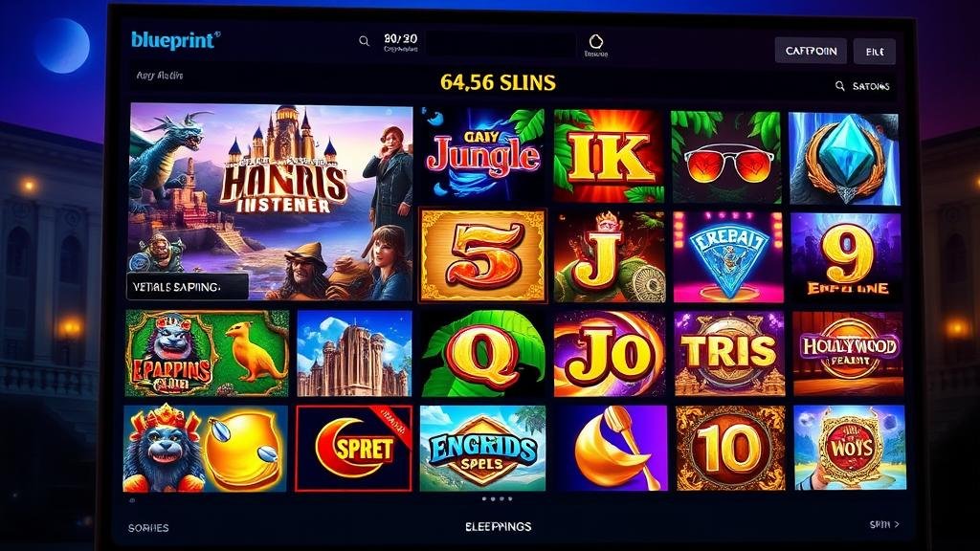Click the CAFTPOIIN button
This screenshot has width=980, height=551.
tap(811, 51)
